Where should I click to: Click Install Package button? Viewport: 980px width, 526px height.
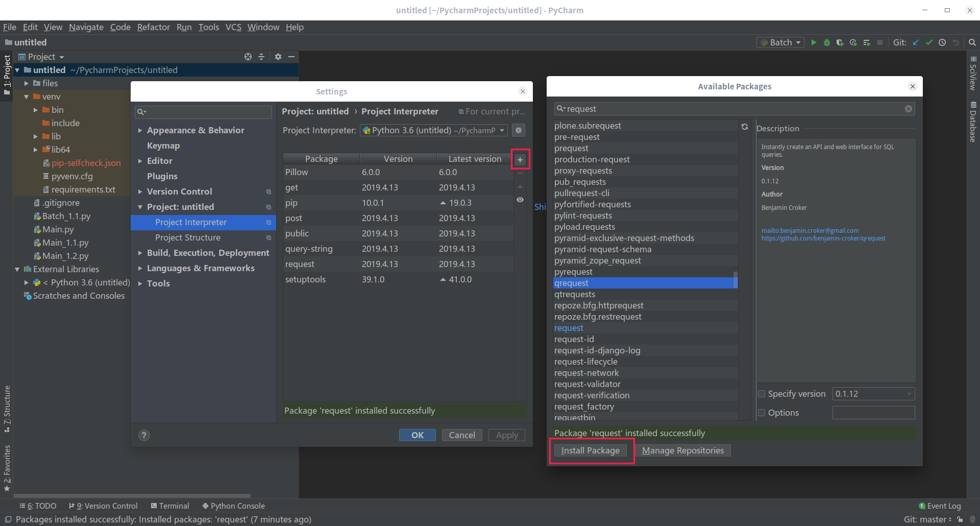591,450
